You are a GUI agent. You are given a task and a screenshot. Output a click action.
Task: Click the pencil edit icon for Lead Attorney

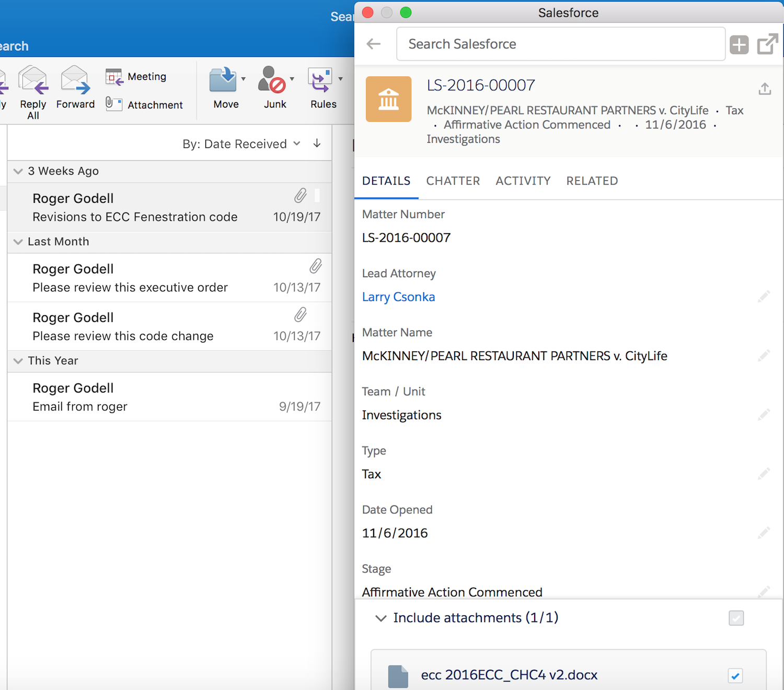click(x=764, y=297)
